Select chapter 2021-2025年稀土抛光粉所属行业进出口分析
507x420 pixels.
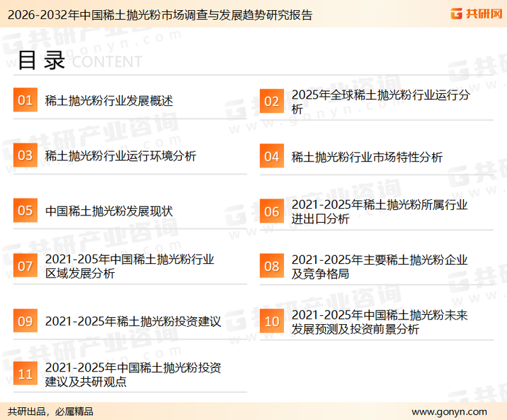[x=380, y=211]
